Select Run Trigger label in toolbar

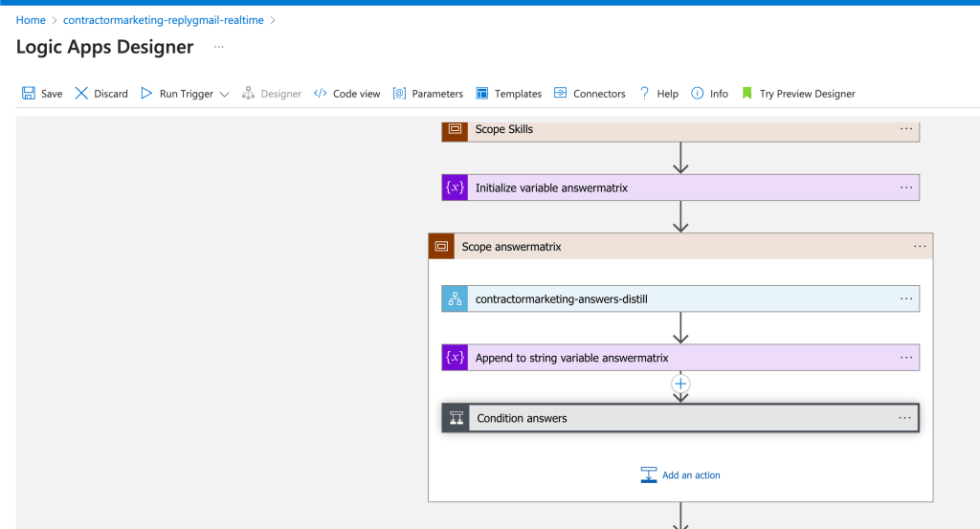tap(187, 94)
